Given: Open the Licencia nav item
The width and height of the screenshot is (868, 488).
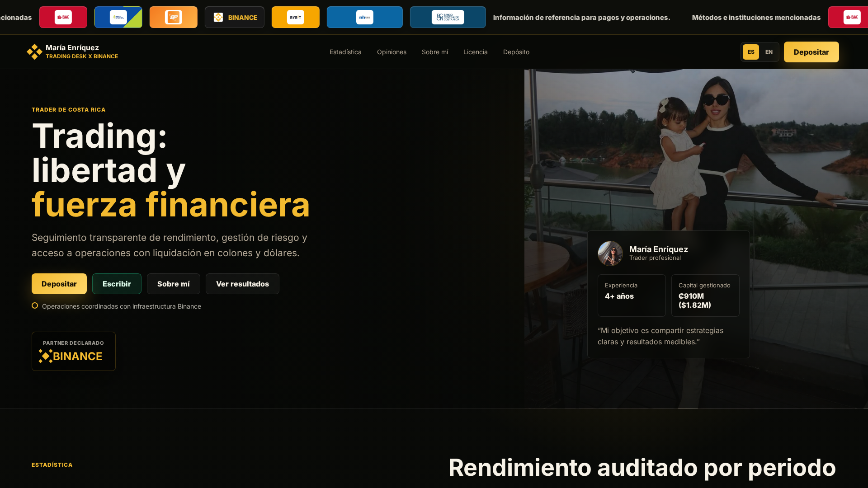Looking at the screenshot, I should coord(476,52).
